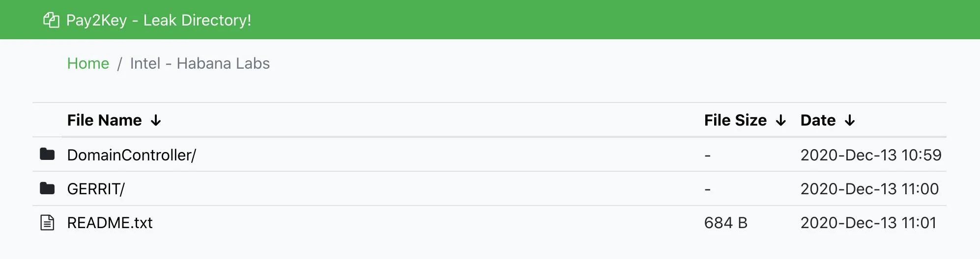Open the DomainController/ directory link
980x259 pixels.
pyautogui.click(x=131, y=155)
